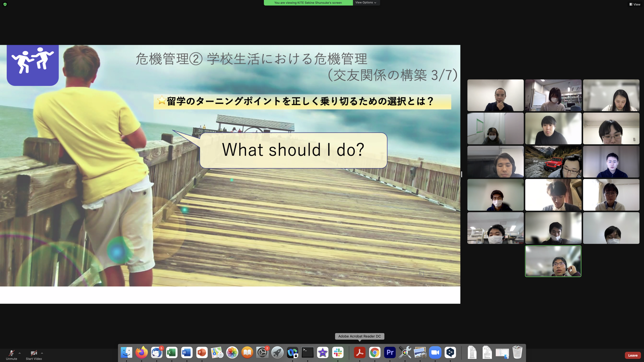This screenshot has height=362, width=644.
Task: Open Microsoft Excel in the Dock
Action: tap(172, 352)
